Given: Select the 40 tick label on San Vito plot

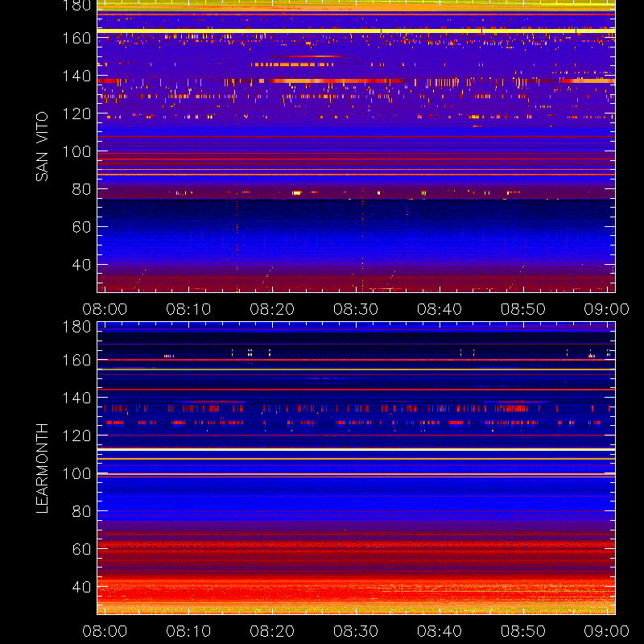Looking at the screenshot, I should coord(81,265).
